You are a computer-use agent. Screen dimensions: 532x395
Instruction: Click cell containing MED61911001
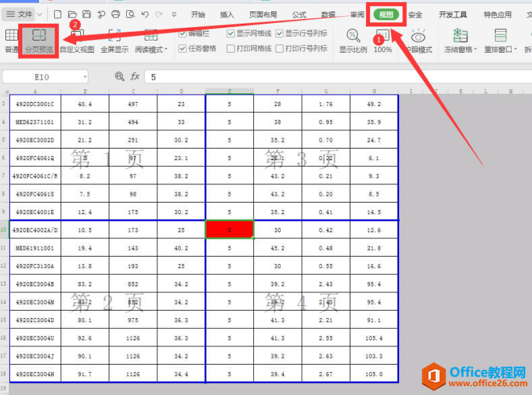[x=35, y=248]
